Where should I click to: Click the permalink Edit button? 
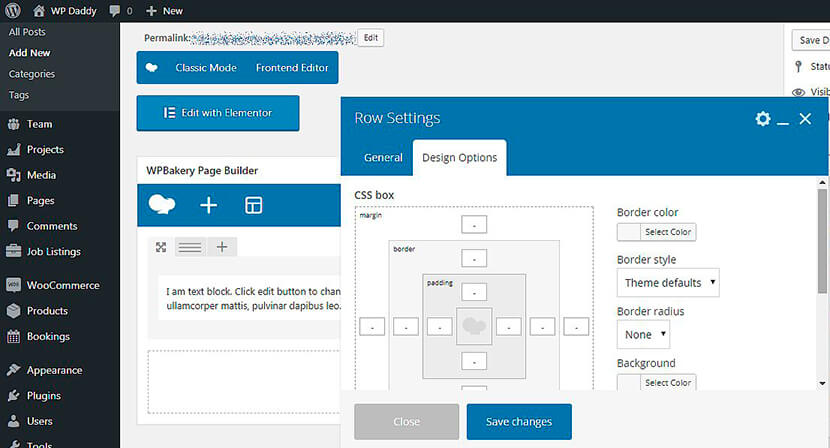coord(371,38)
